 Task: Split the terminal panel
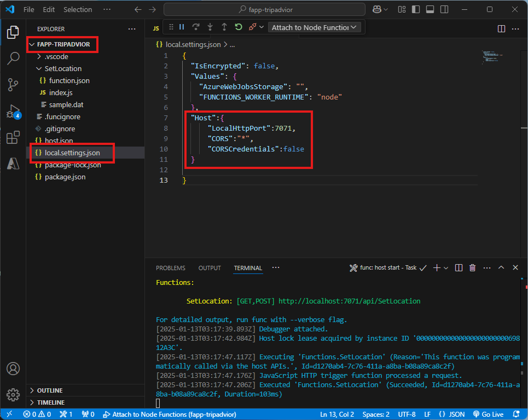[459, 268]
